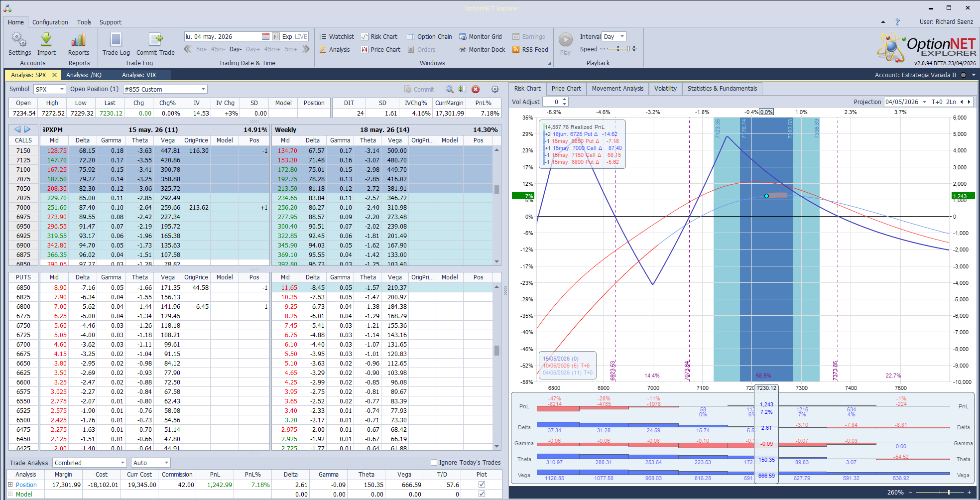The image size is (980, 500).
Task: Adjust the chart zoom slider at bottom right
Action: 940,492
